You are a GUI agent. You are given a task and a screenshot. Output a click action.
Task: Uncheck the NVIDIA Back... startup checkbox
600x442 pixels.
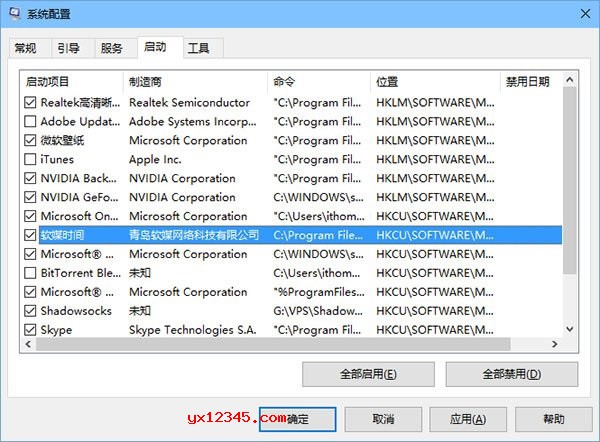pyautogui.click(x=30, y=178)
